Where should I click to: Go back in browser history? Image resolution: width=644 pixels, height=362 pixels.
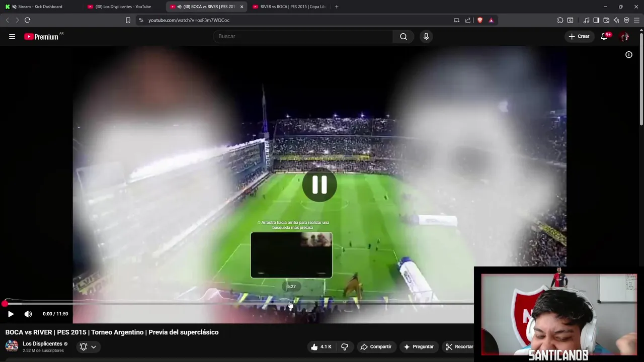(7, 20)
